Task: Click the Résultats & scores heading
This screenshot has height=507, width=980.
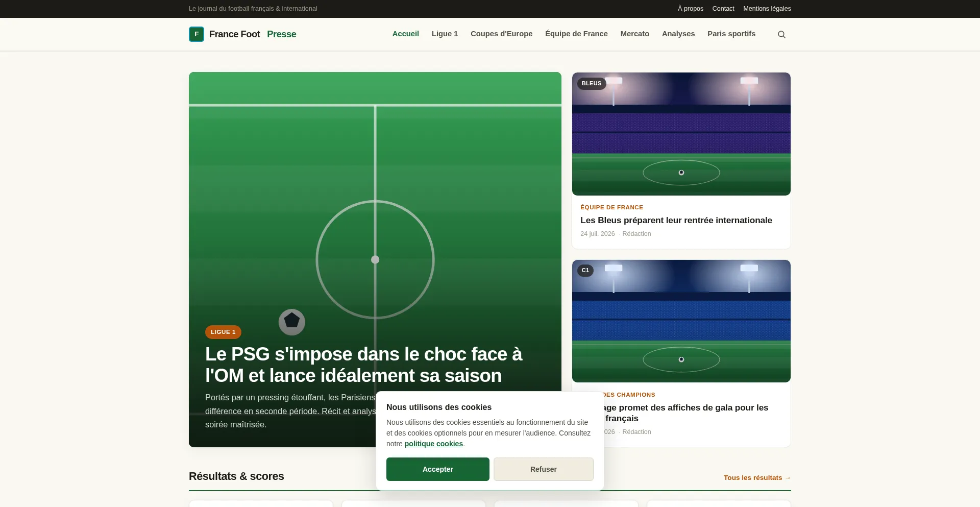Action: tap(236, 476)
